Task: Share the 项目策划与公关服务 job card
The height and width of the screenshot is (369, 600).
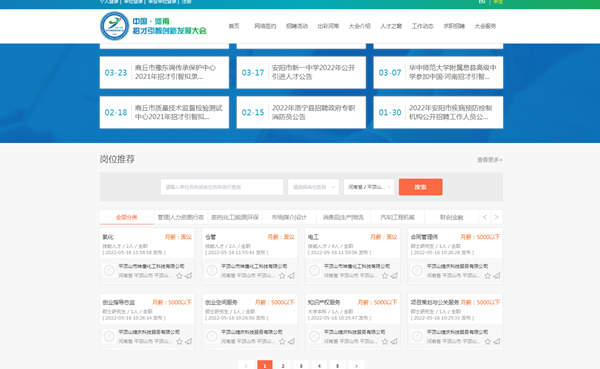Action: 497,341
